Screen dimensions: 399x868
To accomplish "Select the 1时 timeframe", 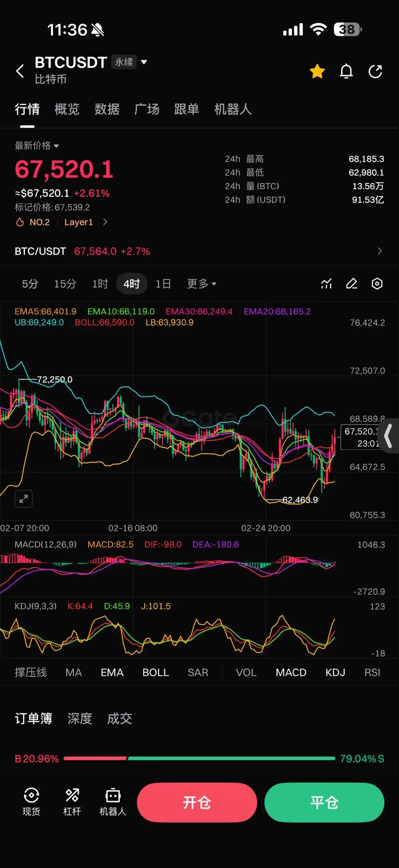I will click(100, 284).
